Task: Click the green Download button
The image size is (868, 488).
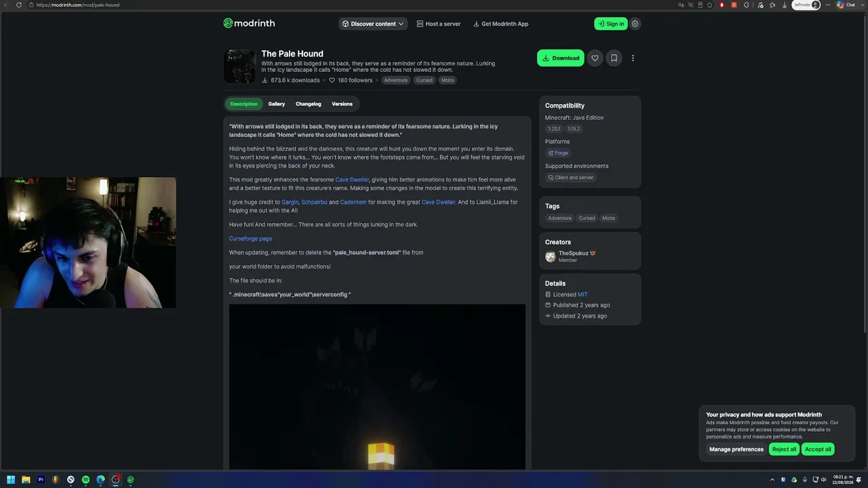Action: tap(561, 58)
